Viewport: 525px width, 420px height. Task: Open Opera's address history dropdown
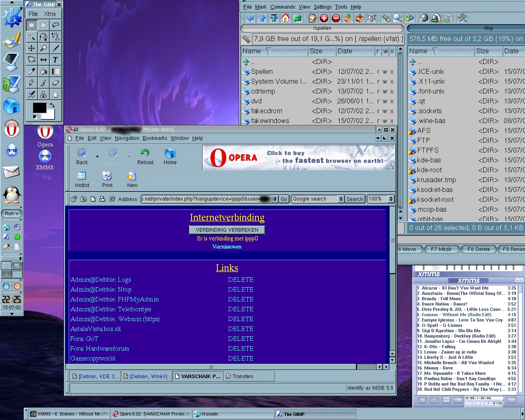coord(275,199)
